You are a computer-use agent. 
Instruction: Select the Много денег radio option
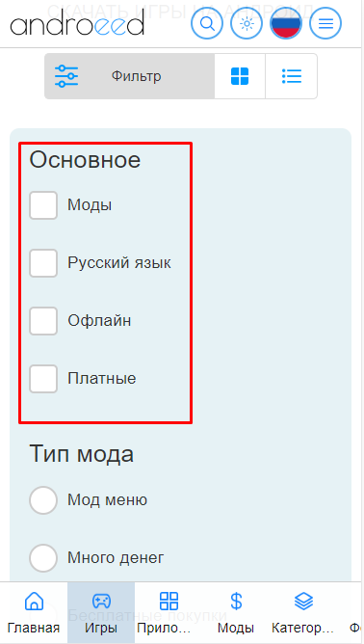[43, 558]
